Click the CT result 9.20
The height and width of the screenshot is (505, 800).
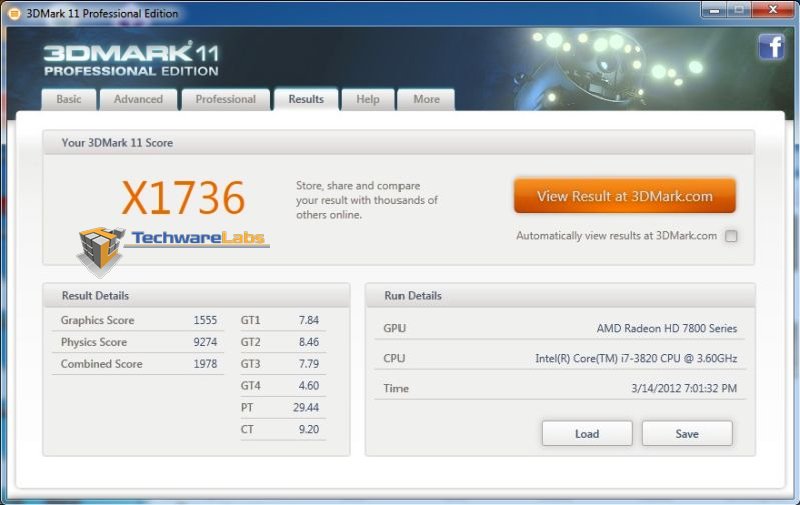coord(309,430)
